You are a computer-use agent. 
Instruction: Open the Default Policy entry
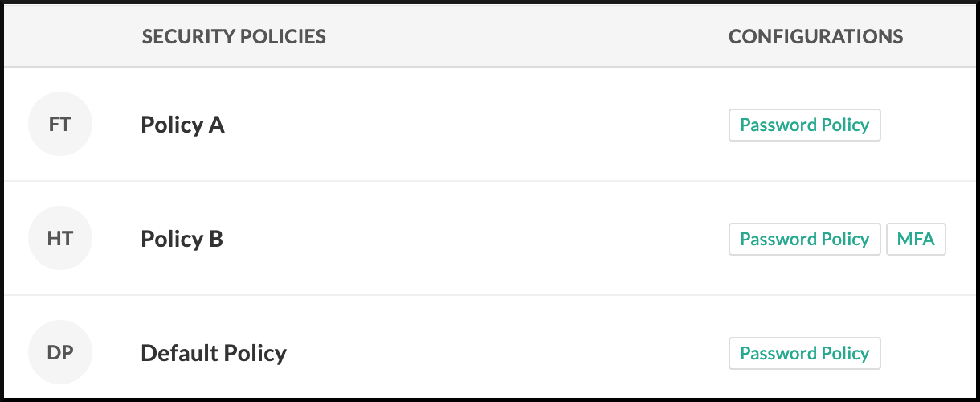pos(214,354)
